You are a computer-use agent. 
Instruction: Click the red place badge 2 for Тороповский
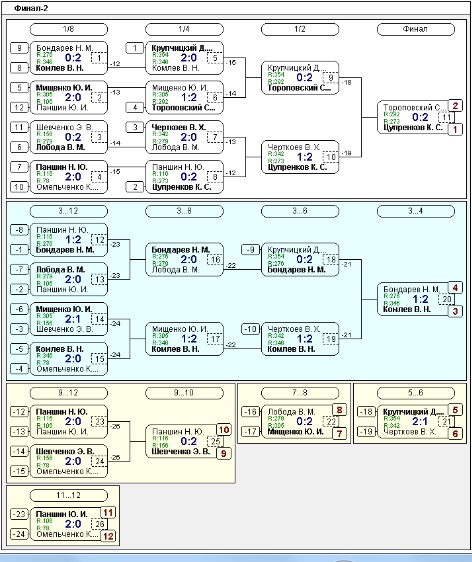click(455, 105)
